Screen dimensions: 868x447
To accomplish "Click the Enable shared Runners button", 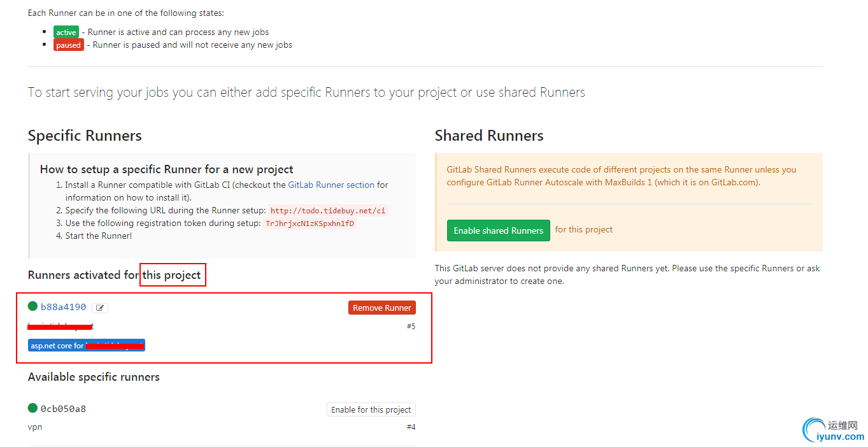I will (499, 231).
